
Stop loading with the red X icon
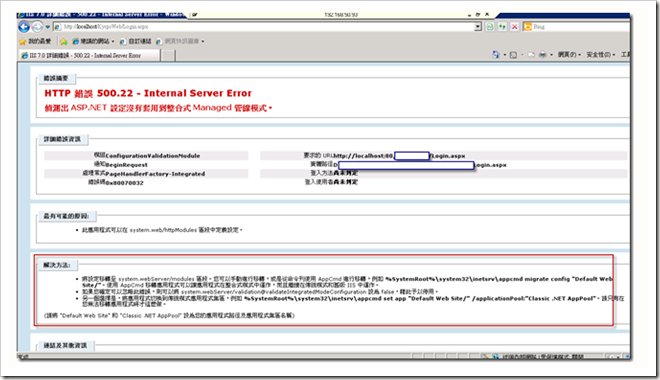514,27
